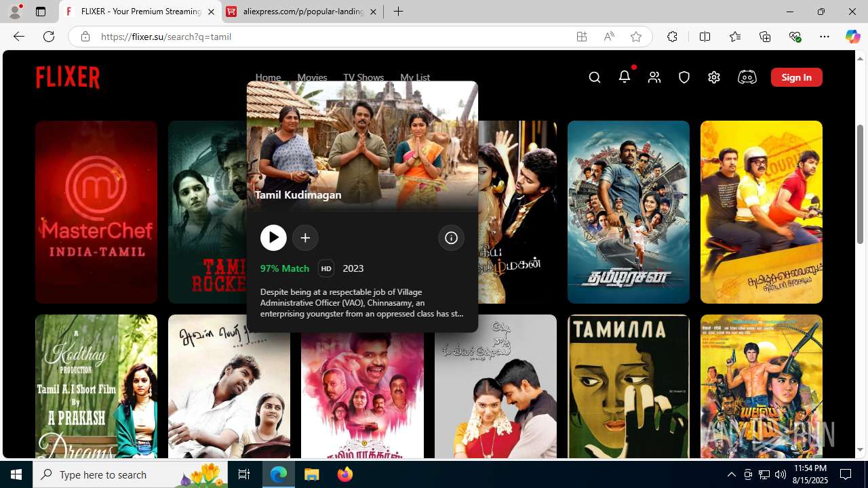Click the address bar URL
The image size is (868, 488).
166,37
